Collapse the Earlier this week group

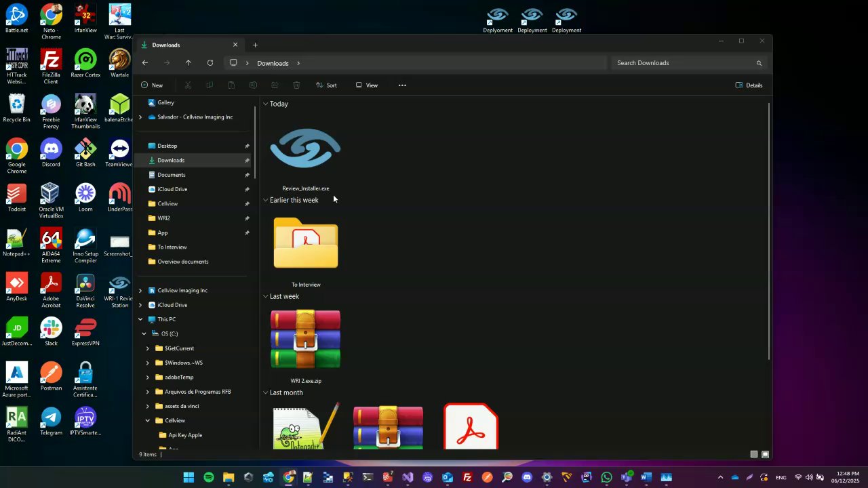point(265,200)
